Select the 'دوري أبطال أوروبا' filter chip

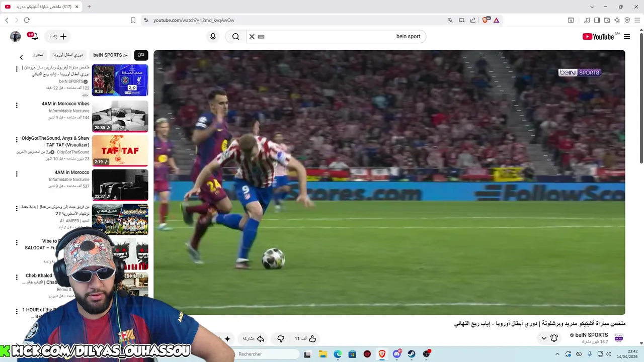(68, 55)
